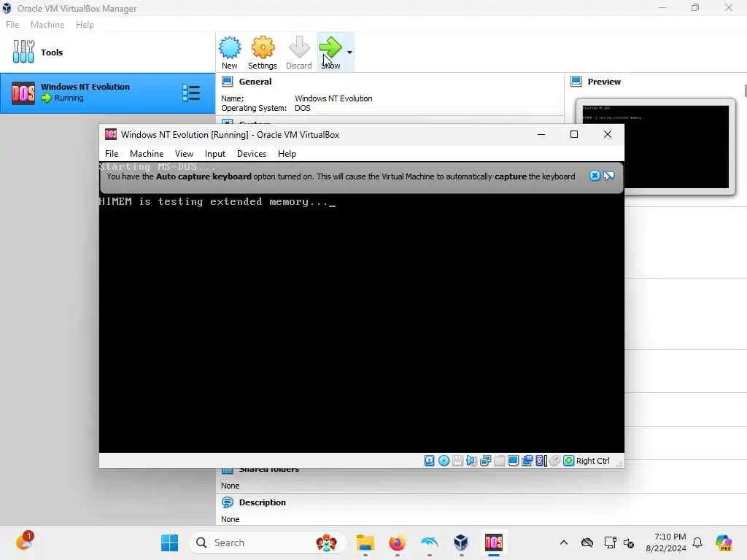This screenshot has width=747, height=560.
Task: Open the File menu in the VM window
Action: [x=112, y=154]
